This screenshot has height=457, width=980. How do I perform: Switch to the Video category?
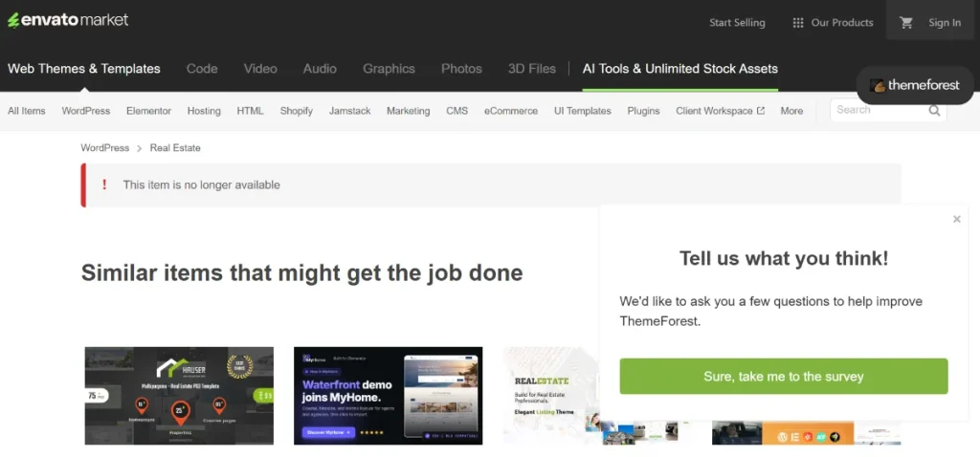click(260, 69)
